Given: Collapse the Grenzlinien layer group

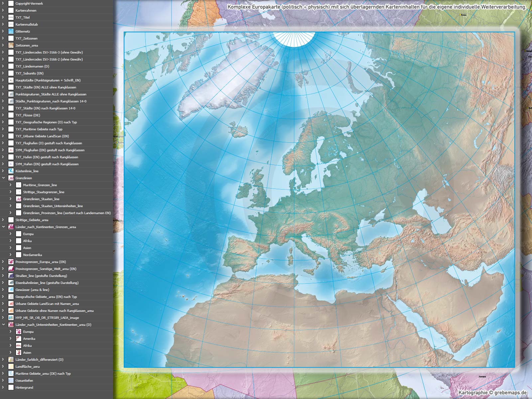Looking at the screenshot, I should coord(3,178).
